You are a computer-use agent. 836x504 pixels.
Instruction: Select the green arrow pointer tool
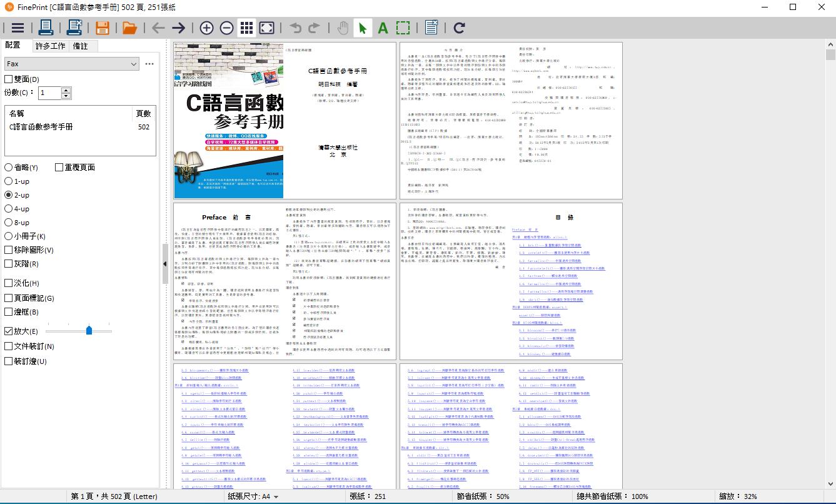[x=363, y=28]
